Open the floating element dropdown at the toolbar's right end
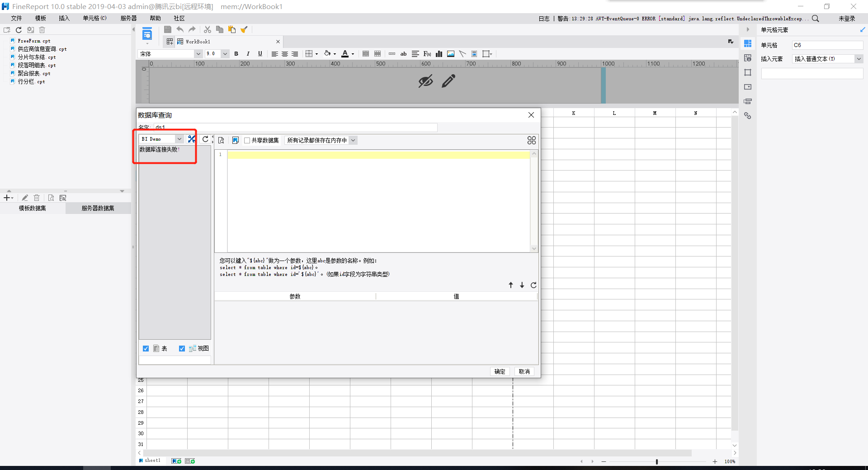 coord(487,54)
